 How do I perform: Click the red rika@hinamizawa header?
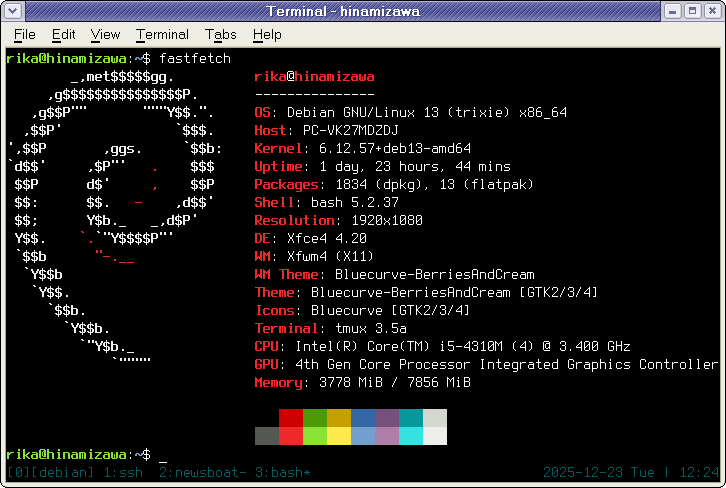(x=314, y=77)
